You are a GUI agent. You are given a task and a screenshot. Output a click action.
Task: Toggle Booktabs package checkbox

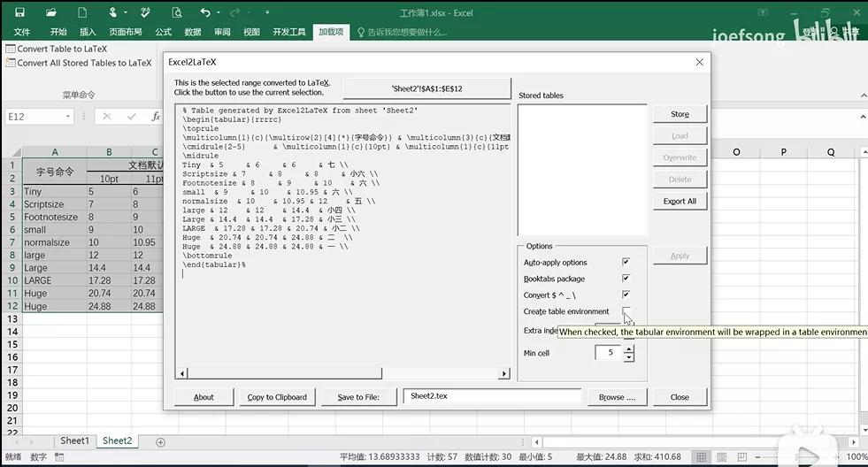[626, 279]
